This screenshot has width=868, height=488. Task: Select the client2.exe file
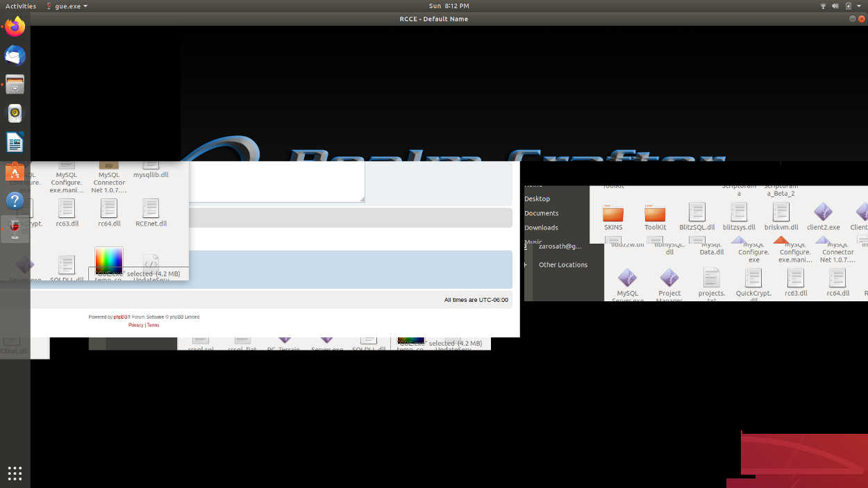tap(823, 217)
